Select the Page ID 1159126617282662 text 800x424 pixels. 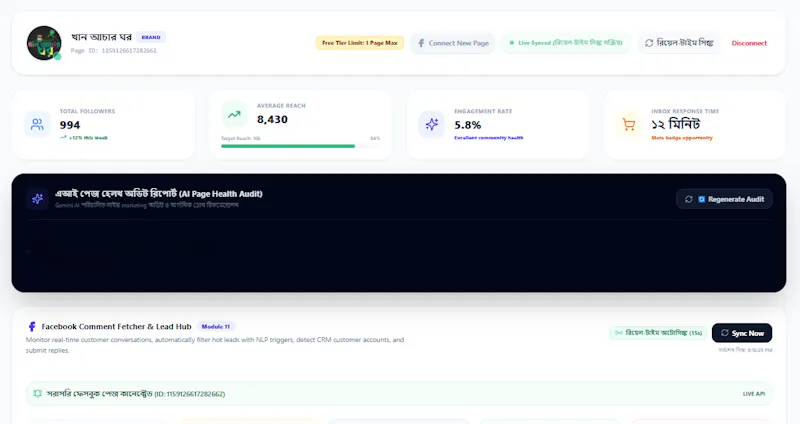(113, 51)
